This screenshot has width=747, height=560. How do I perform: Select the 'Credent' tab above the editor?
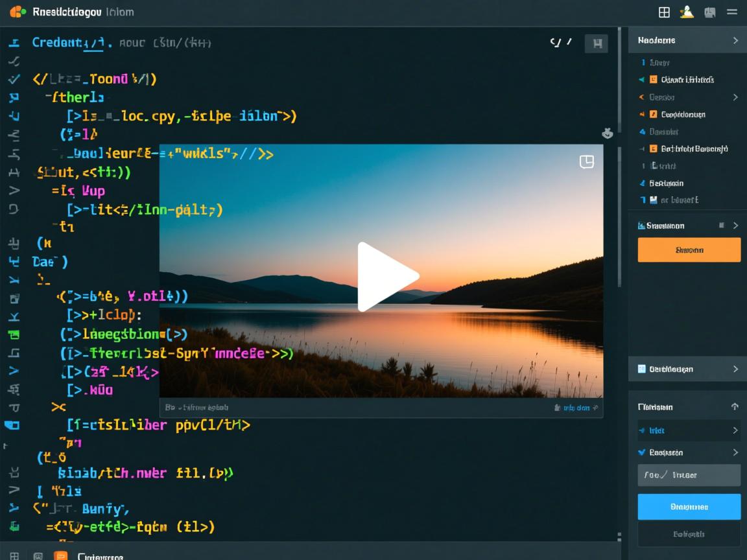coord(57,43)
